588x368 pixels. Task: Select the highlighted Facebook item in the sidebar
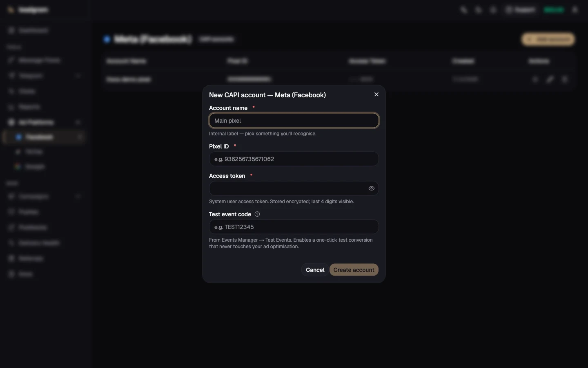(x=44, y=137)
